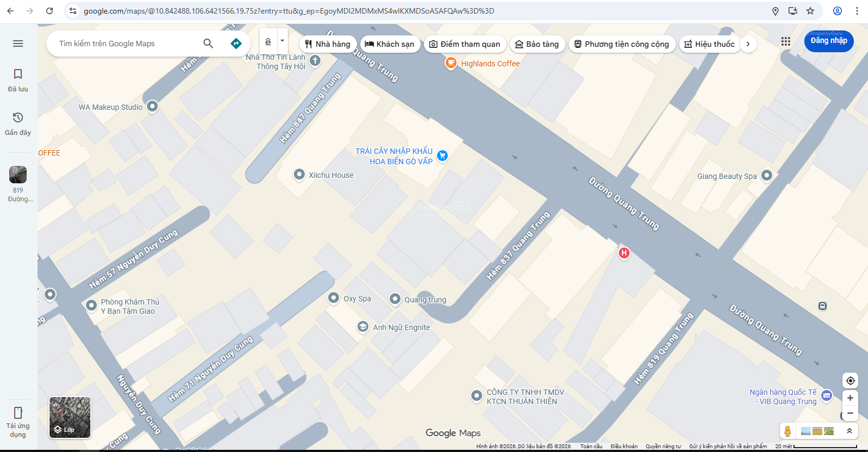Open the Google apps grid
The width and height of the screenshot is (868, 452).
[x=786, y=41]
